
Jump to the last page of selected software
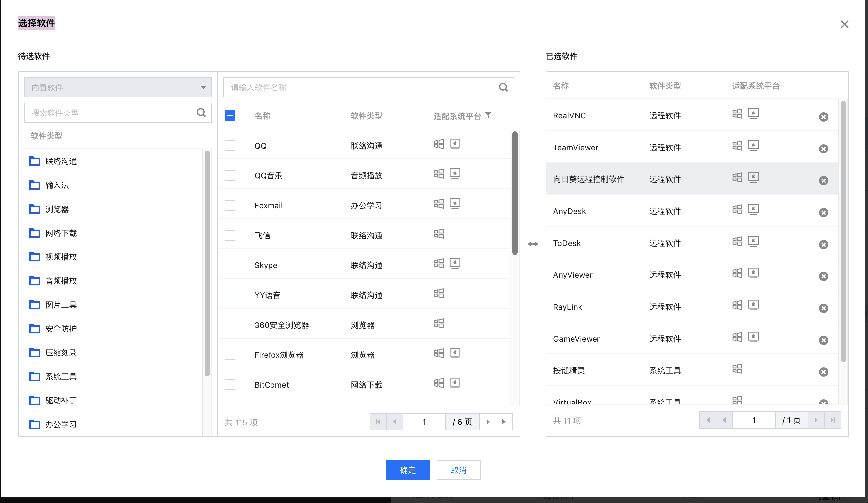(832, 420)
